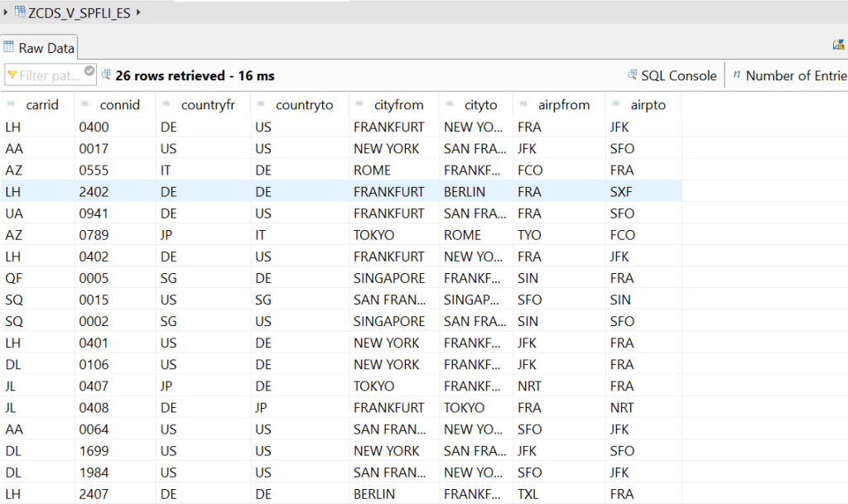Screen dimensions: 848x504
Task: Click the export icon at top right corner
Action: click(838, 46)
